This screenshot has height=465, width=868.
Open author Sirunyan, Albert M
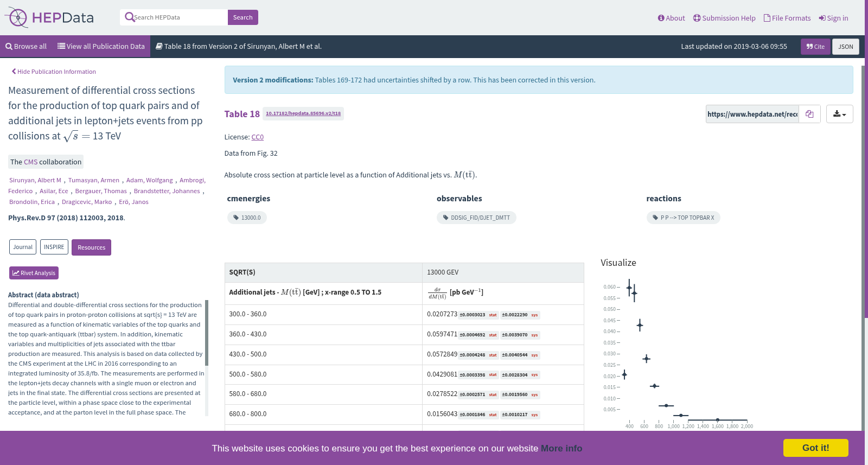pos(35,180)
